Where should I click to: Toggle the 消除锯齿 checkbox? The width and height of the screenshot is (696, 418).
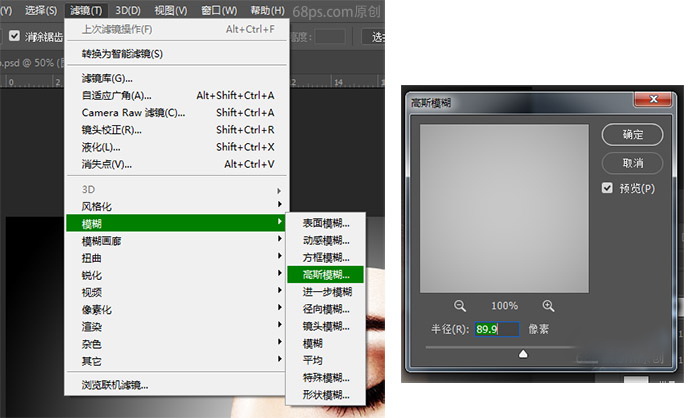pos(14,35)
